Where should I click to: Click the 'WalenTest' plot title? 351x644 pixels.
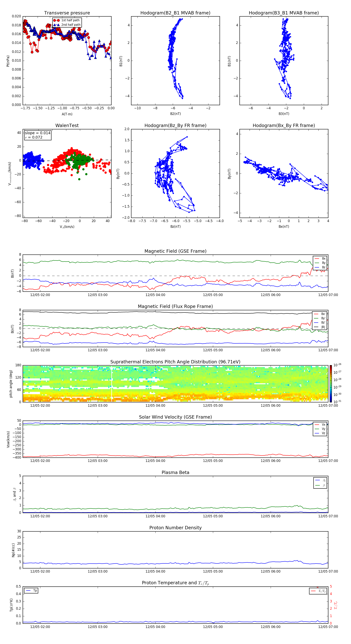click(67, 125)
